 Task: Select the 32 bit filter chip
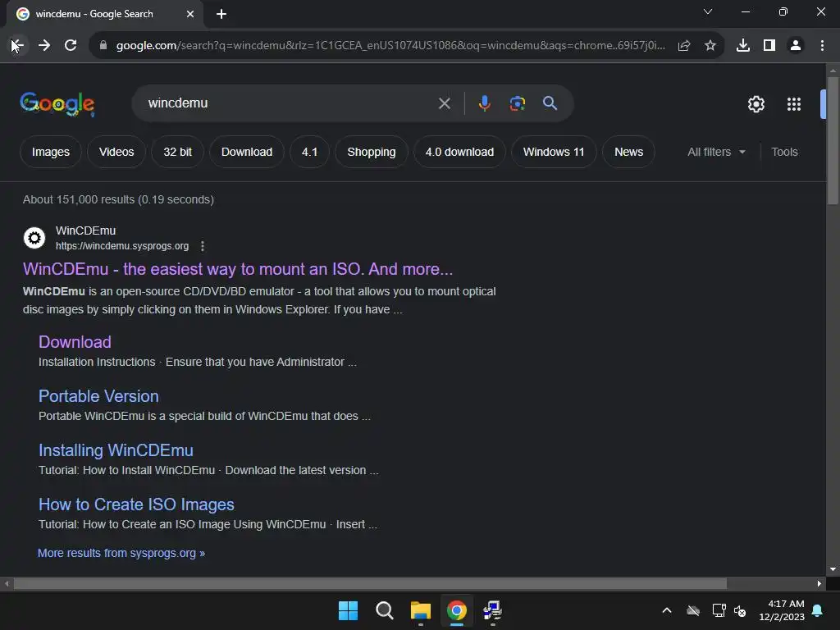pos(177,152)
